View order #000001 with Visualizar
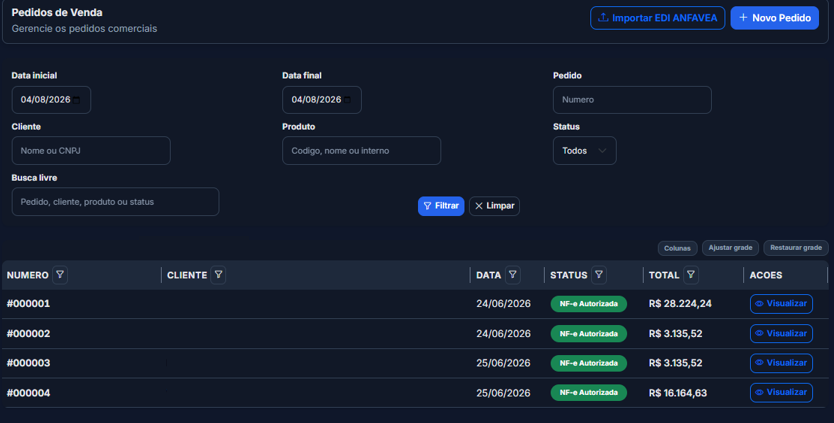The width and height of the screenshot is (834, 423). point(781,304)
